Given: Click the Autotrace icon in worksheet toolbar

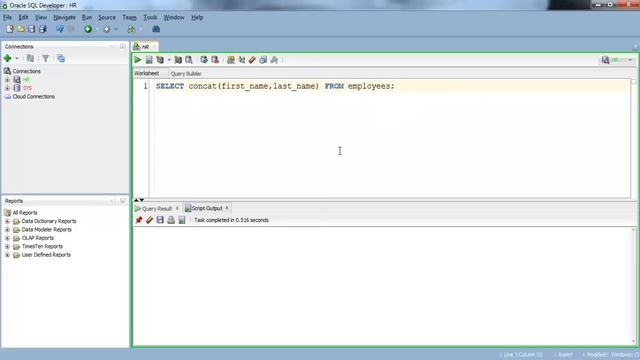Looking at the screenshot, I should [178, 60].
